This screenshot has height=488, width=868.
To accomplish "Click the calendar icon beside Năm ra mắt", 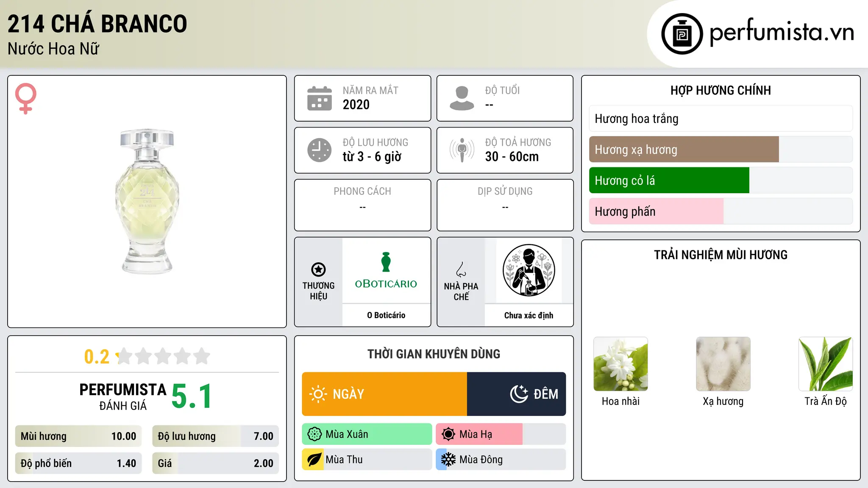I will click(x=320, y=98).
